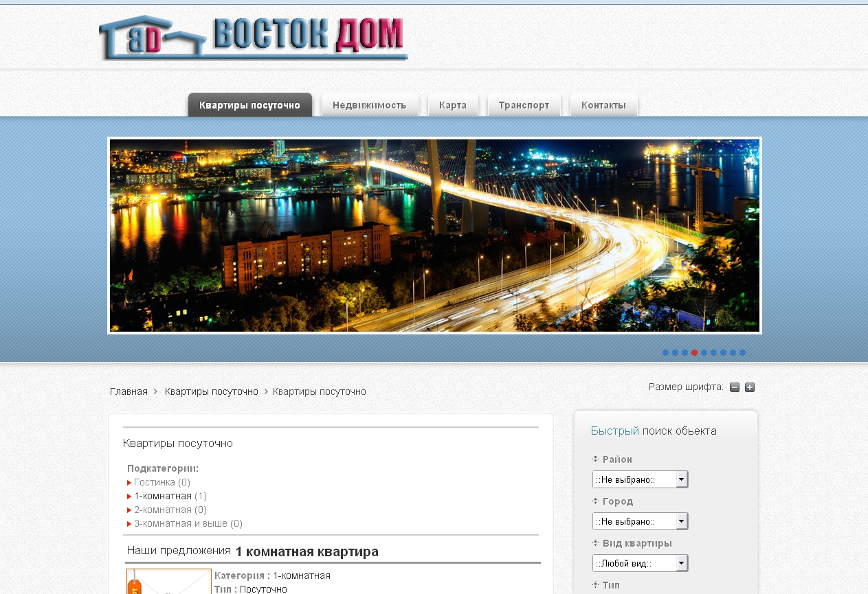Open the Гостинка (0) subcategory
Screen dimensions: 868x594
162,482
